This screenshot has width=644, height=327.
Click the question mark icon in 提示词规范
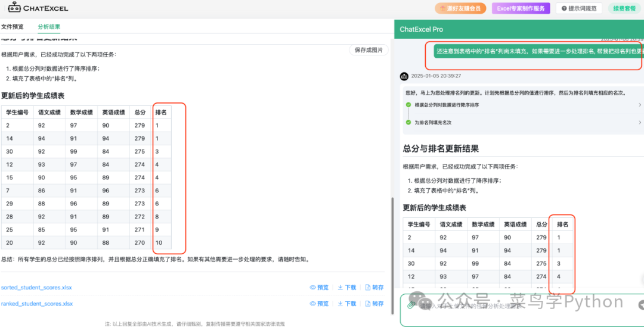click(564, 8)
